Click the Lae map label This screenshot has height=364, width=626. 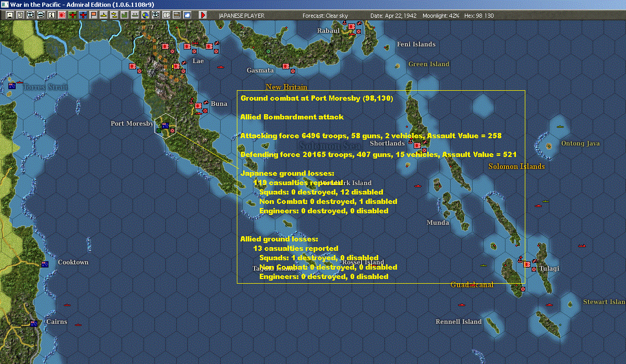(x=198, y=61)
